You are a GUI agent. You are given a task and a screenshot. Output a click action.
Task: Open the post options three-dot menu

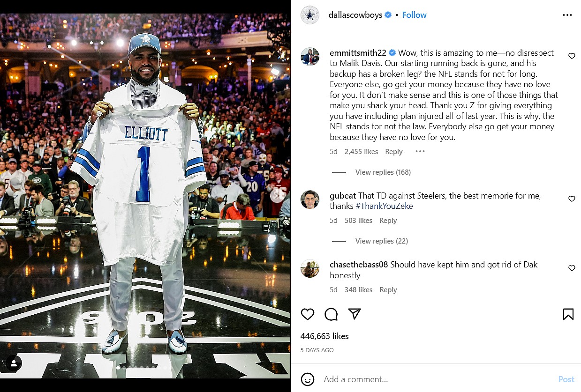click(x=567, y=15)
